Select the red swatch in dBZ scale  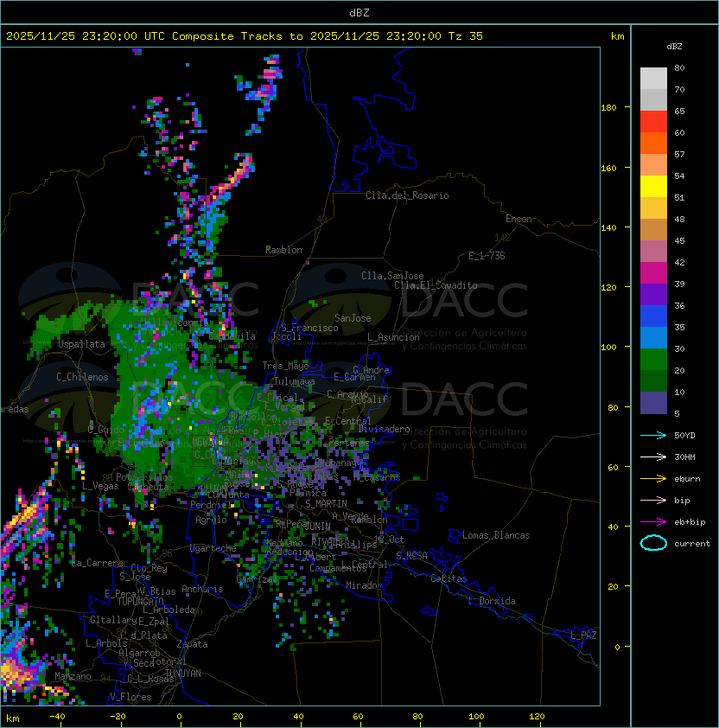point(653,122)
